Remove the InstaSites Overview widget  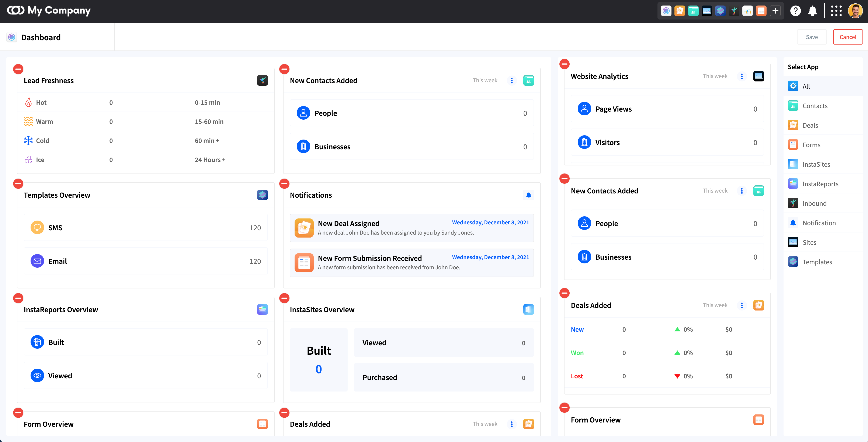tap(284, 298)
